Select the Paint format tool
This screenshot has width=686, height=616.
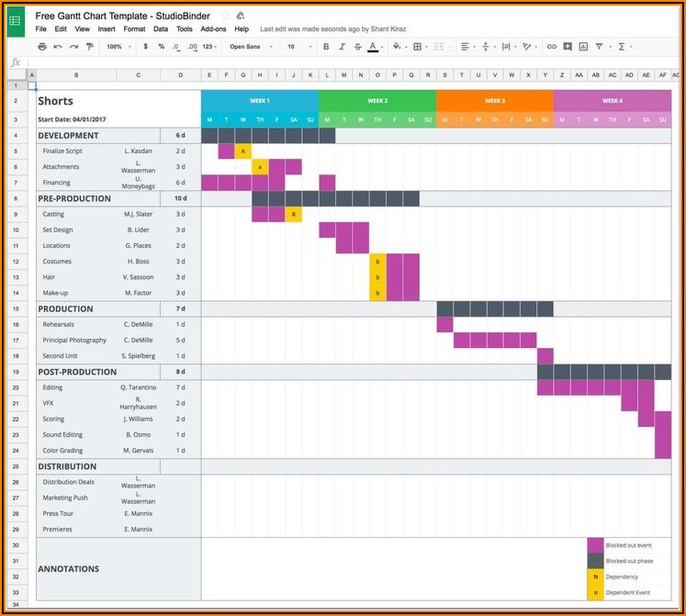[x=90, y=47]
